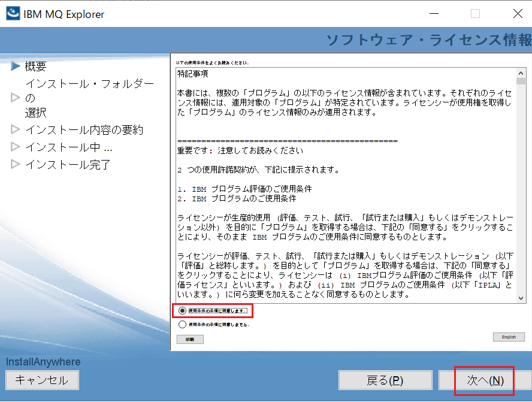Viewport: 532px width, 402px height.
Task: Click the IBM MQ Explorer title bar icon
Action: (x=13, y=14)
